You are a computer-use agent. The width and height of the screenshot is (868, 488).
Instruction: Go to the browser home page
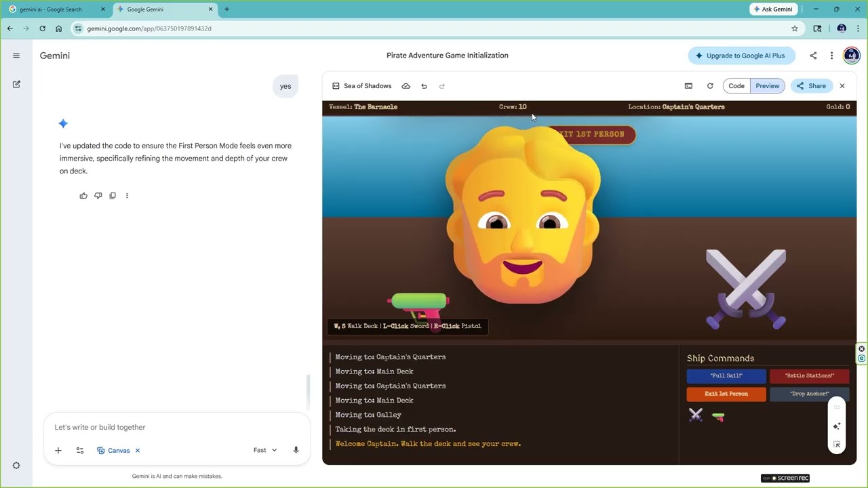pyautogui.click(x=59, y=28)
